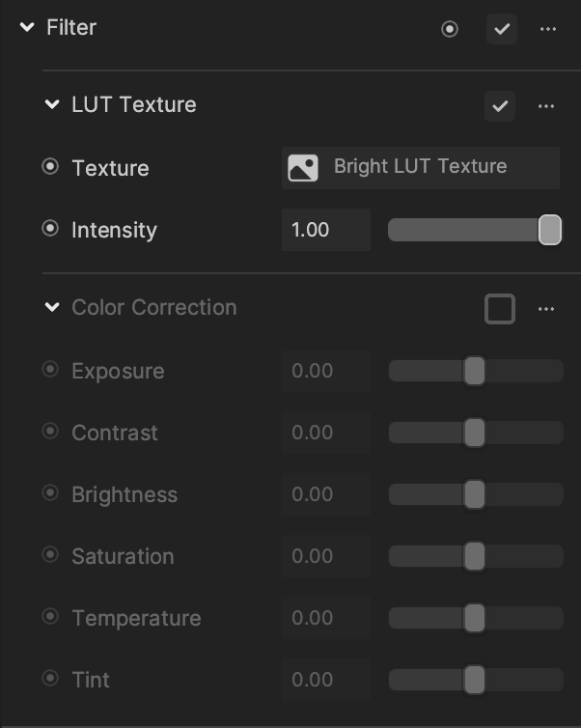
Task: Collapse the Filter section
Action: click(x=27, y=27)
